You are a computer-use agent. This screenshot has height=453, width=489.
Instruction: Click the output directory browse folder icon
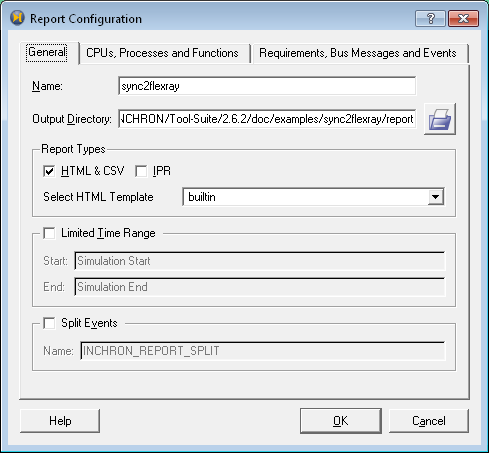440,119
